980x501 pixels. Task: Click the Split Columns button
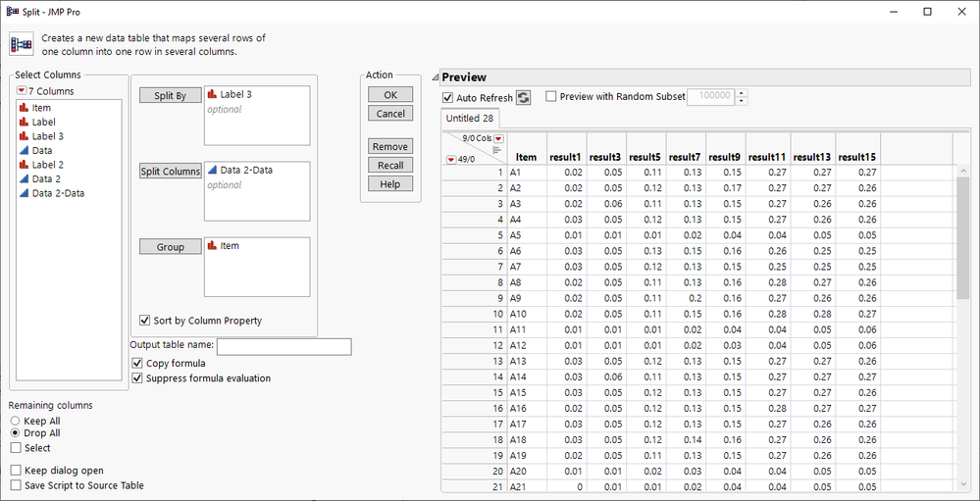[169, 172]
